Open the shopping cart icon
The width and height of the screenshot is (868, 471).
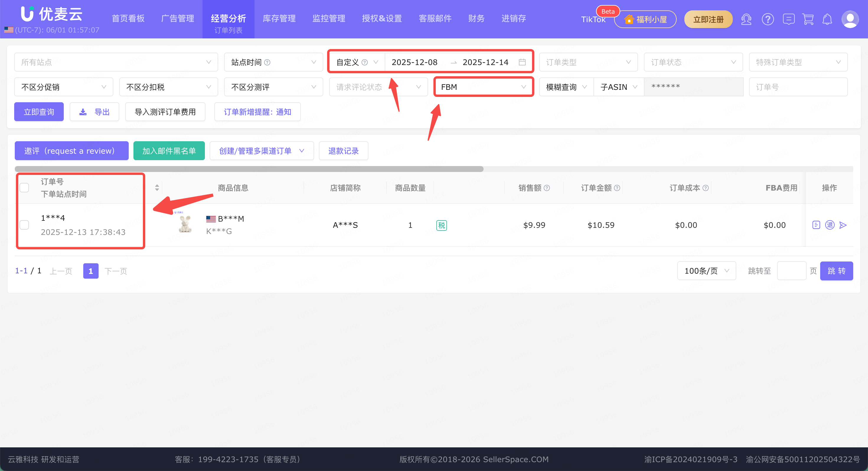point(808,19)
